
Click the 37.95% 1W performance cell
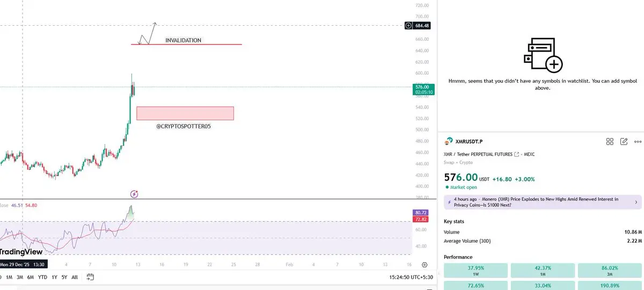[x=475, y=270]
